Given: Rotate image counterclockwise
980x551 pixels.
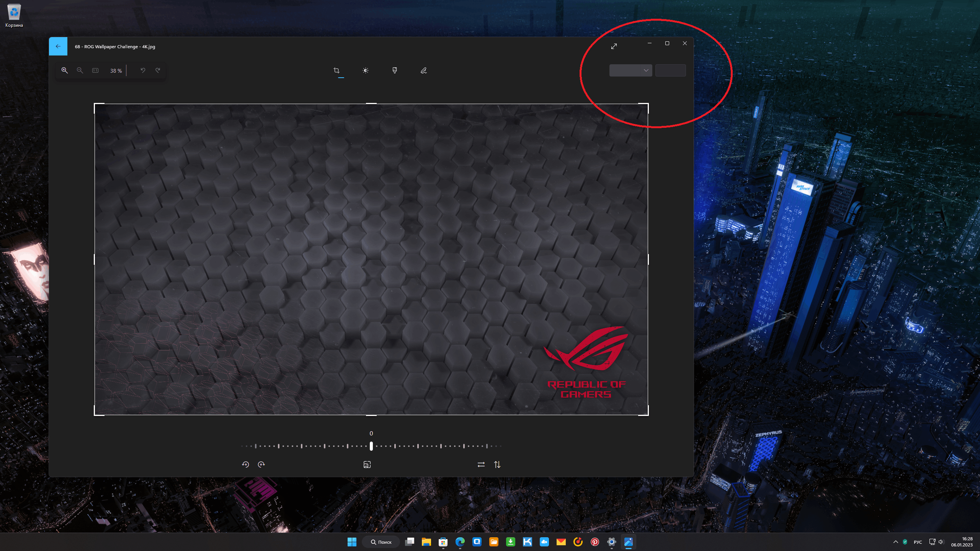Looking at the screenshot, I should click(246, 465).
